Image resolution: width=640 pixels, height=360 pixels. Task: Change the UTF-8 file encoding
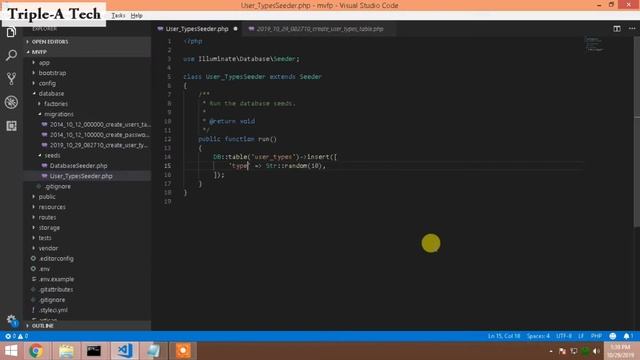pyautogui.click(x=564, y=336)
